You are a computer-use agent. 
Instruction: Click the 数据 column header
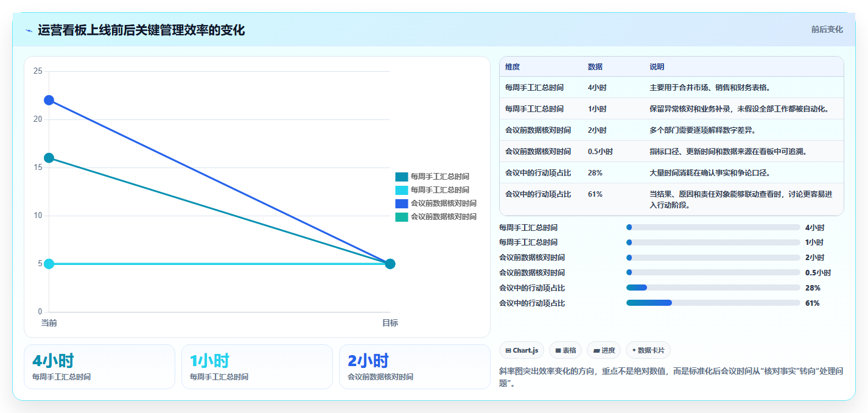[x=595, y=66]
